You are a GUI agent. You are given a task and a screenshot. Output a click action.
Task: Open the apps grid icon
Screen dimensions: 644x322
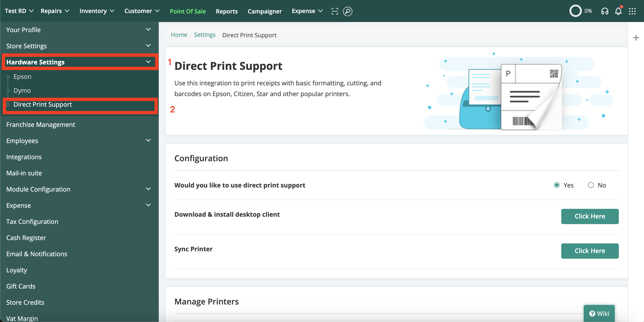click(x=632, y=11)
